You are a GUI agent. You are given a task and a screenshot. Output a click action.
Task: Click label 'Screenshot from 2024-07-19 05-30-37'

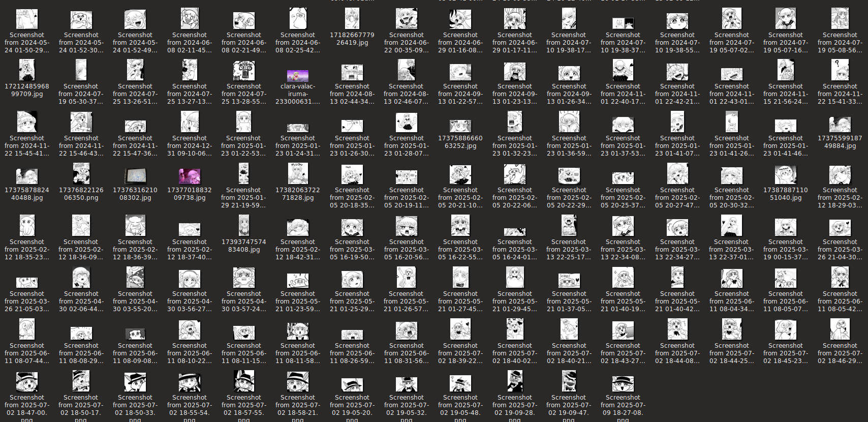point(81,94)
